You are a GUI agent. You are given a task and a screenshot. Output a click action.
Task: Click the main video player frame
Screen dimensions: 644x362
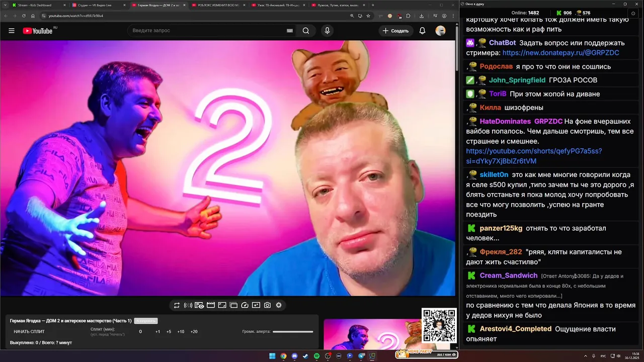click(x=227, y=168)
